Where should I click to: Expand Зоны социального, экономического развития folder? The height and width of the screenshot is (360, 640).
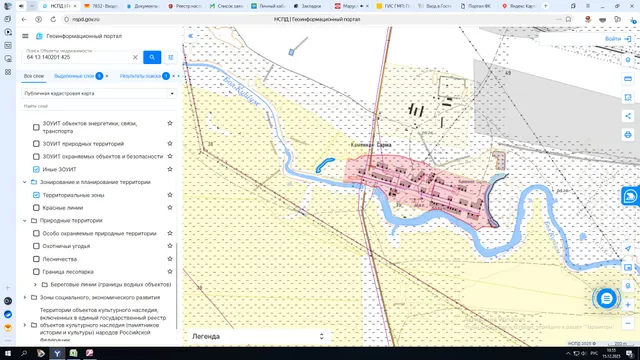click(24, 298)
